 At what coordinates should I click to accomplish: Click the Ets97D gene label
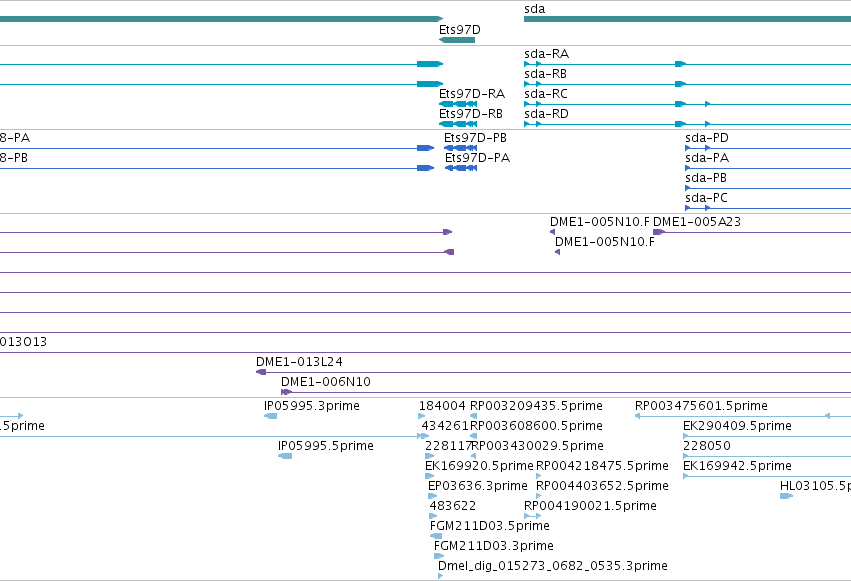(460, 30)
